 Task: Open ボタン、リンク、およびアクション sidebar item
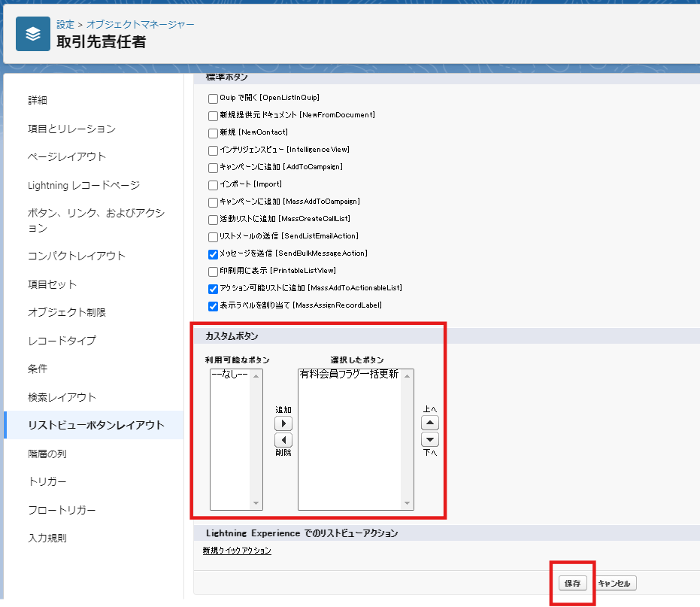coord(96,220)
